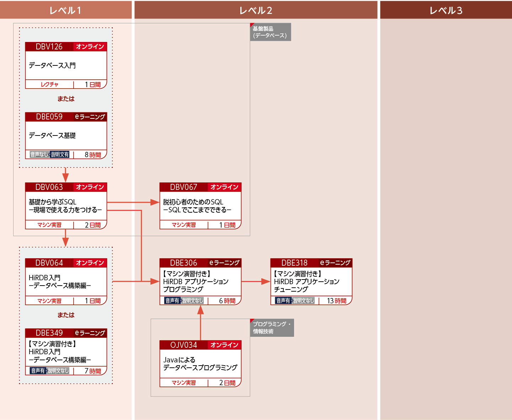Open the DBV064 HiRDB入門 course card
This screenshot has height=420, width=512.
click(66, 282)
